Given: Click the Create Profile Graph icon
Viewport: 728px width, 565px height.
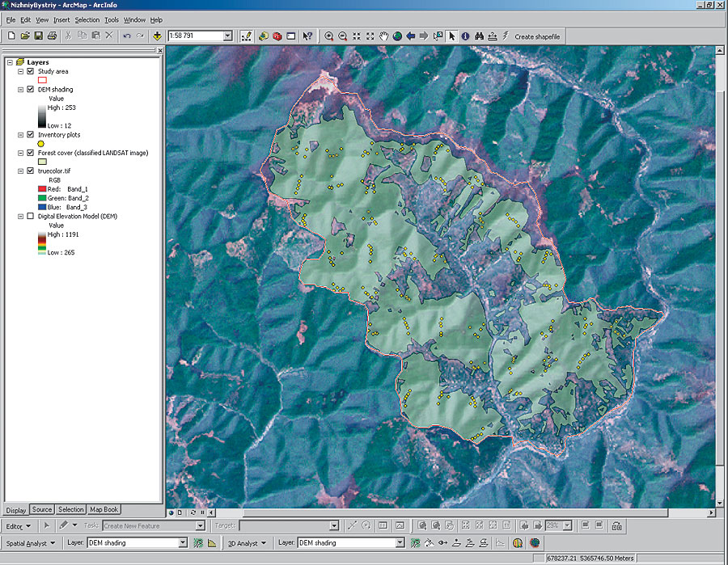Looking at the screenshot, I should pyautogui.click(x=500, y=542).
